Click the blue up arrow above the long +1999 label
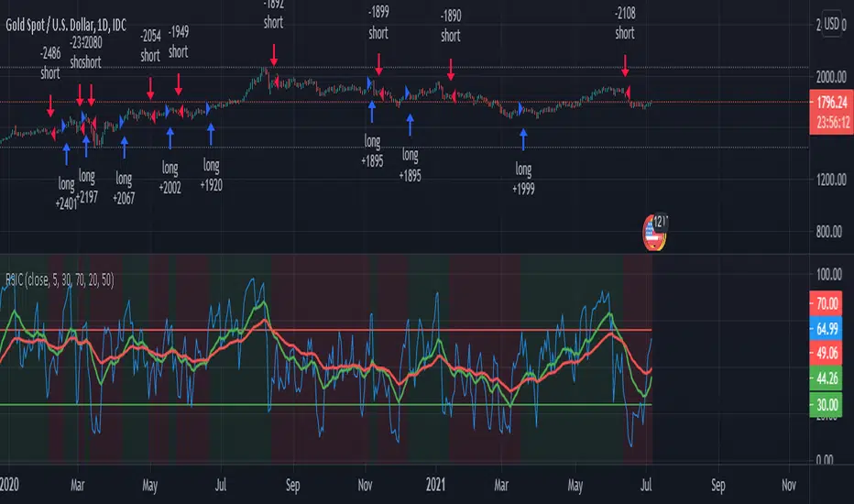The image size is (854, 504). click(523, 139)
